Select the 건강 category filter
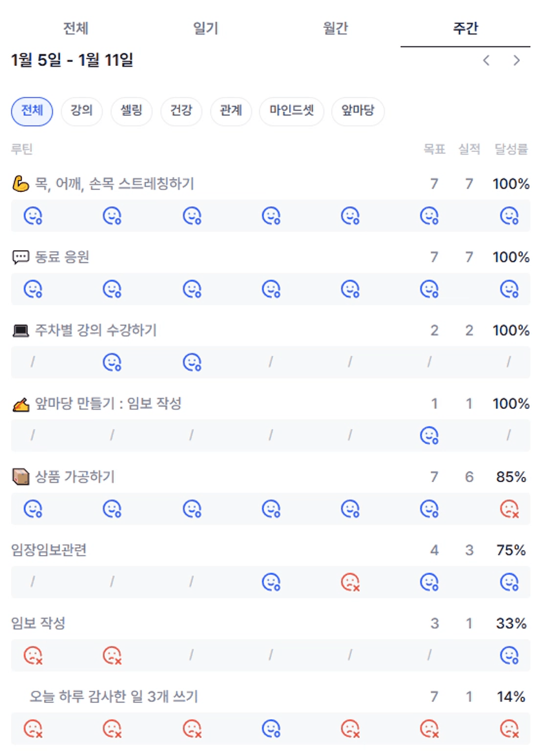The height and width of the screenshot is (756, 534). click(x=181, y=110)
